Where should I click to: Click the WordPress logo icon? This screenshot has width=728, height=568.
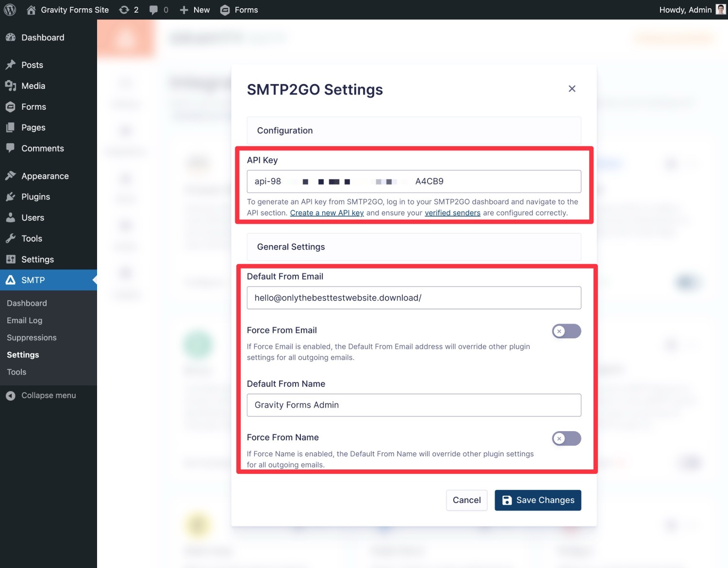pos(10,10)
